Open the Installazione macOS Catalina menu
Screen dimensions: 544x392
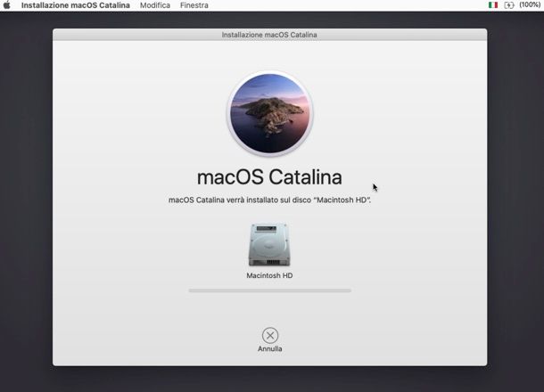(76, 5)
